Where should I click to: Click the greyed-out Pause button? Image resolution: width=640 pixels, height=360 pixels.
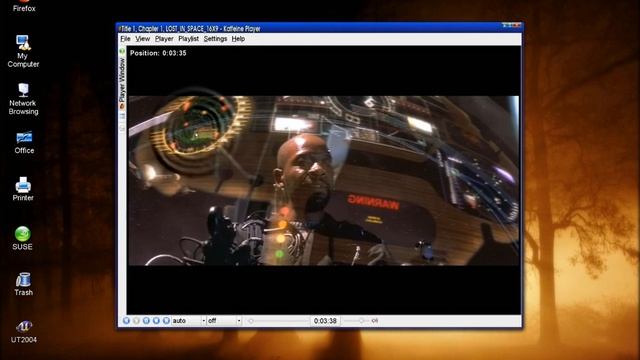pyautogui.click(x=136, y=321)
